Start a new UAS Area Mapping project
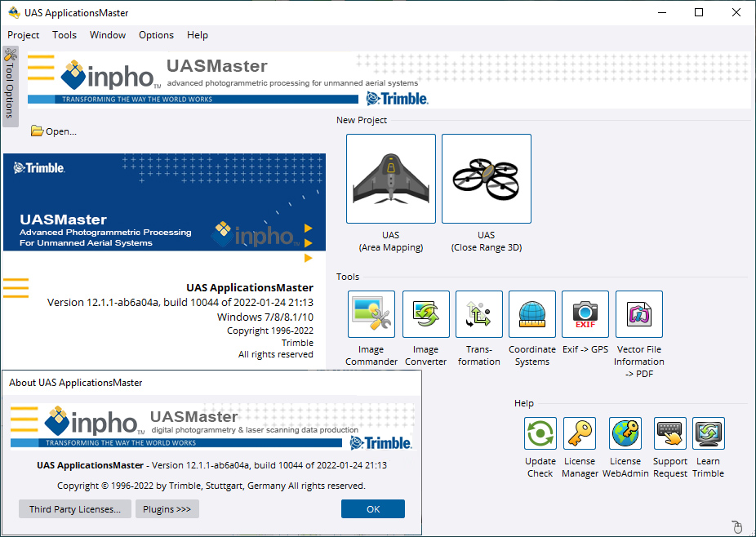Image resolution: width=756 pixels, height=537 pixels. 391,179
